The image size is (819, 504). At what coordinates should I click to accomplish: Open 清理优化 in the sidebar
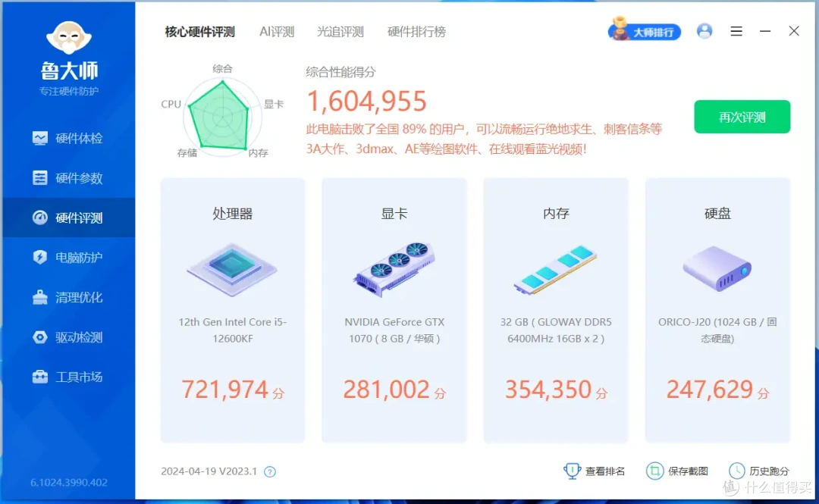[x=68, y=297]
